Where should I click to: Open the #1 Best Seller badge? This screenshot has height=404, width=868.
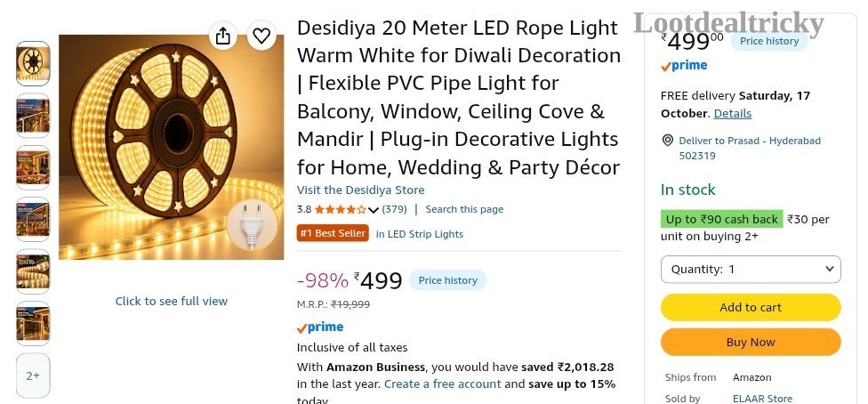point(332,233)
